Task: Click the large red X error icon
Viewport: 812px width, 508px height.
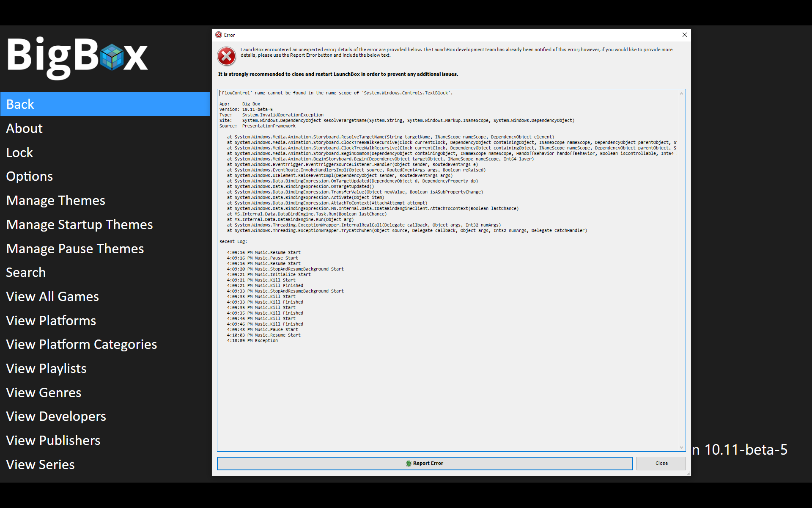Action: [x=227, y=56]
